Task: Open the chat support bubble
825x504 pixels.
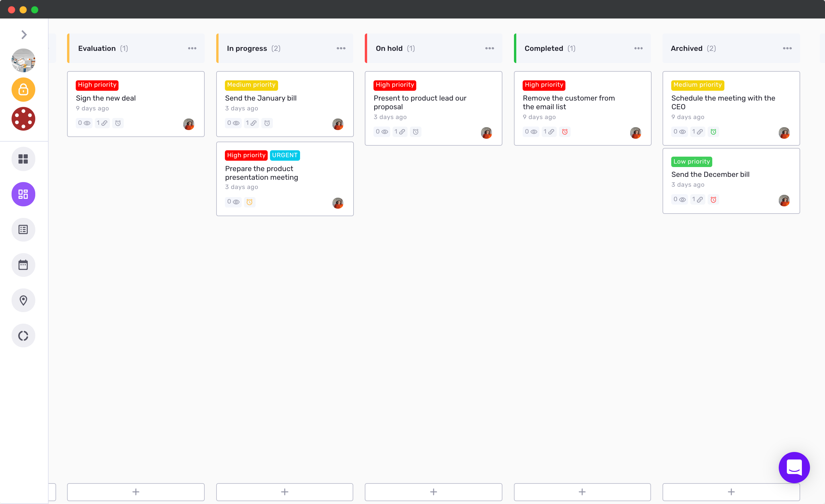Action: click(794, 467)
